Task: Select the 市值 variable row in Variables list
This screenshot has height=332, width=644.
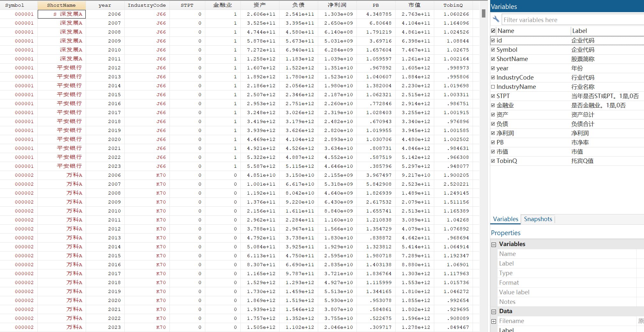Action: [x=567, y=152]
